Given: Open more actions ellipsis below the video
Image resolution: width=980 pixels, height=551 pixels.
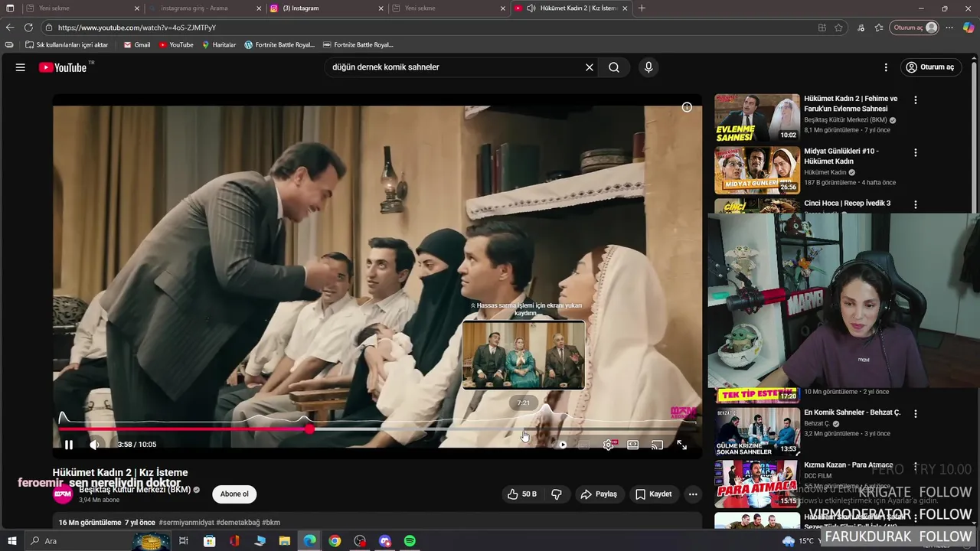Looking at the screenshot, I should (693, 494).
